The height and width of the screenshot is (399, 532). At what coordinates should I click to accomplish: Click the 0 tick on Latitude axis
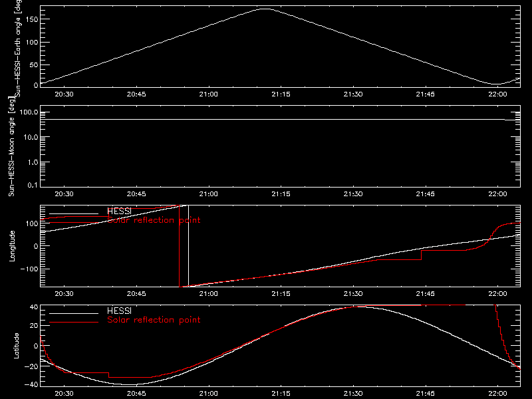coord(36,346)
